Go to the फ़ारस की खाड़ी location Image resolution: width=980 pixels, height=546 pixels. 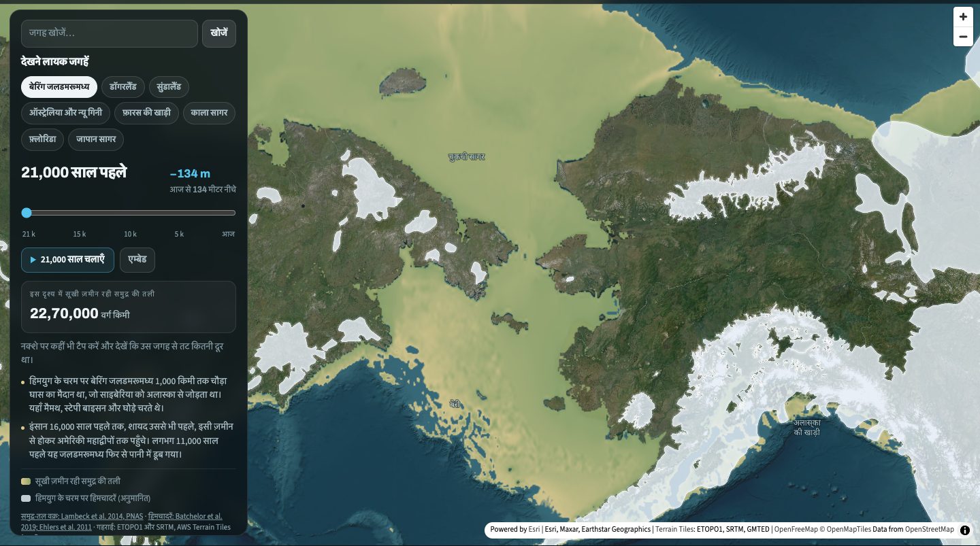point(147,112)
